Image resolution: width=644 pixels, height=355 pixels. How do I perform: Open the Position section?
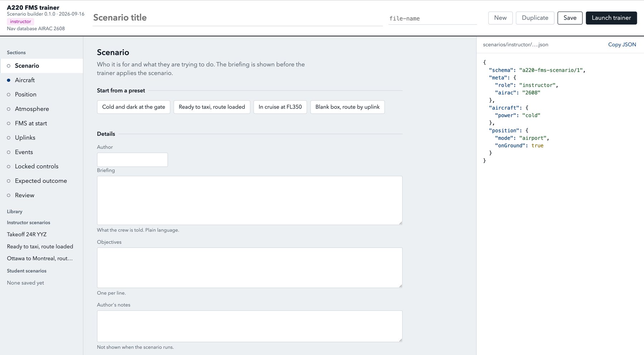[42, 95]
